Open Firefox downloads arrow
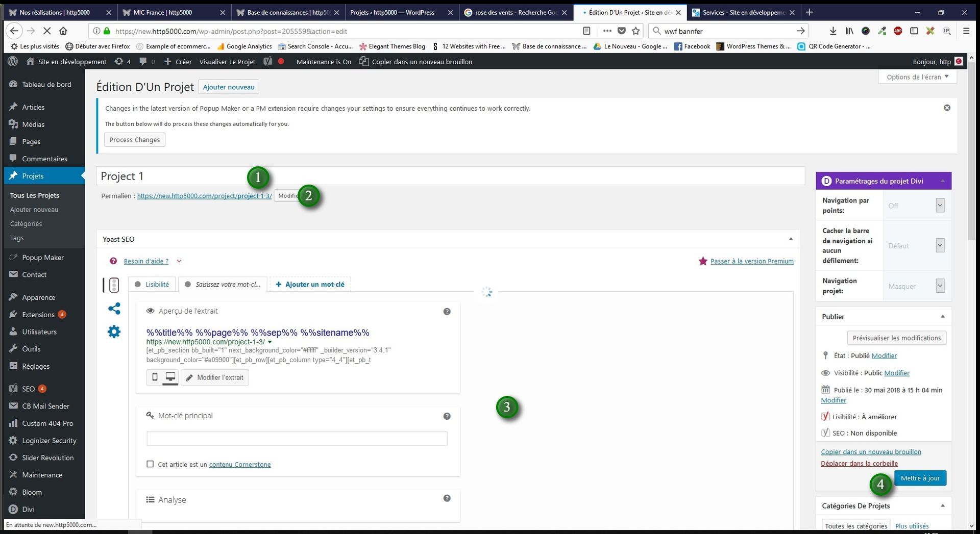This screenshot has height=534, width=980. click(833, 31)
